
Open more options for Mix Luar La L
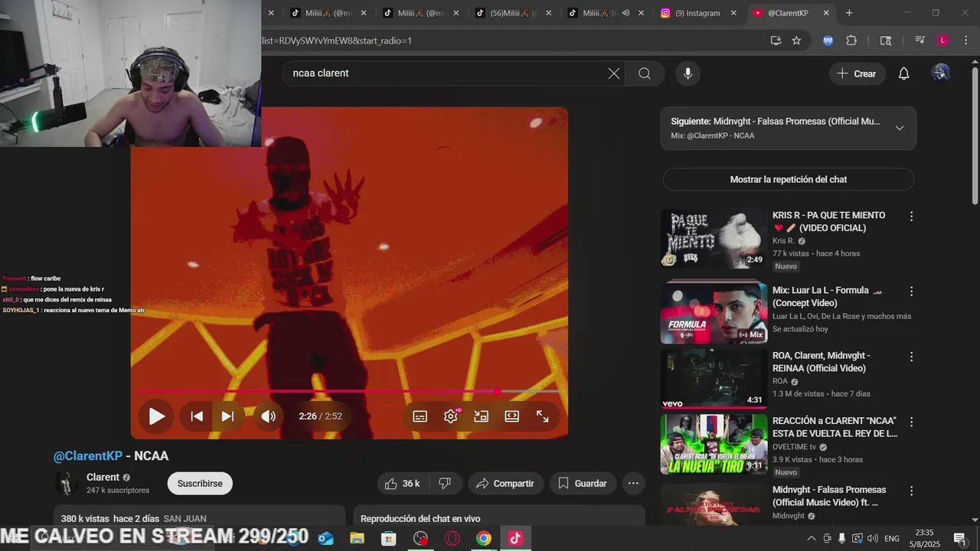[911, 292]
